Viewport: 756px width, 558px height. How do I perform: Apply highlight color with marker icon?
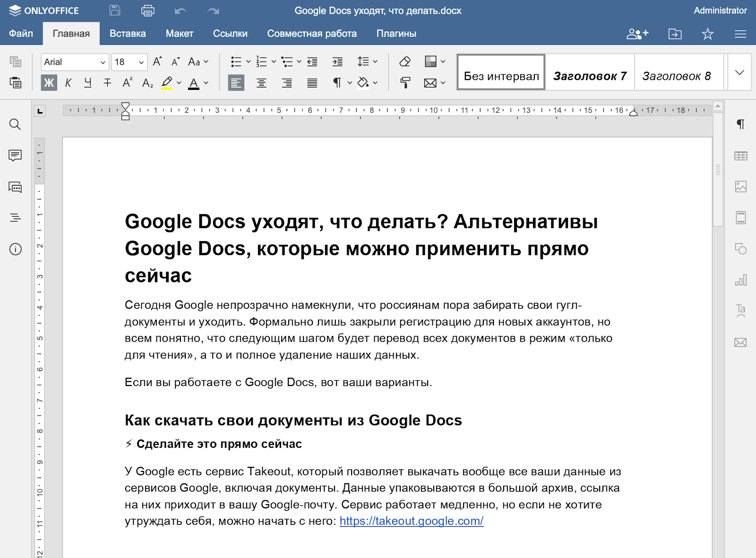coord(166,83)
